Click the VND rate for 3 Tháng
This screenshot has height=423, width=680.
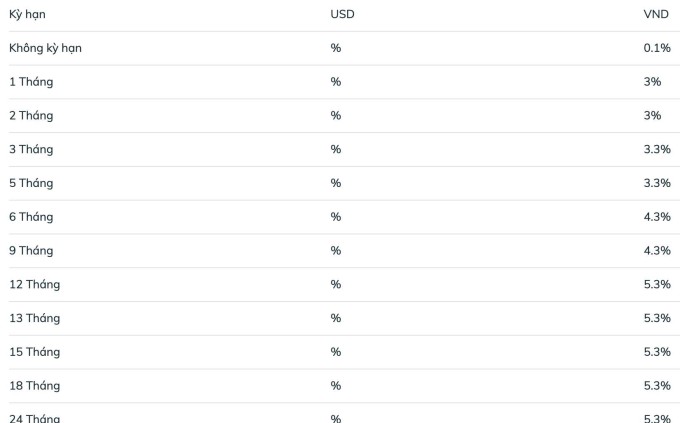coord(657,149)
